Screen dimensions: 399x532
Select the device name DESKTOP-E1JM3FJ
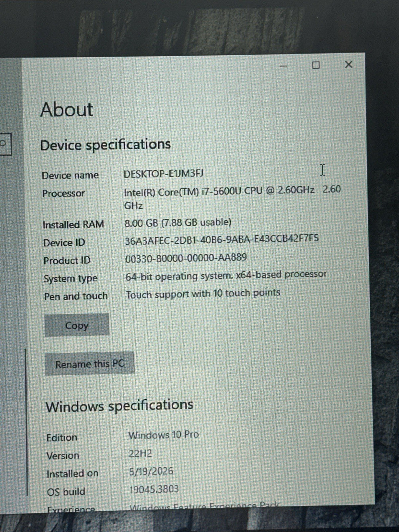tap(163, 174)
